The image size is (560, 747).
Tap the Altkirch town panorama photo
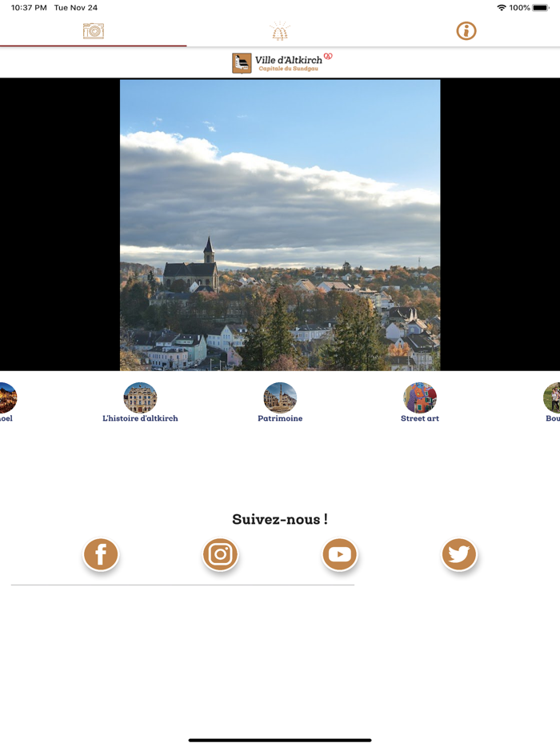[x=280, y=225]
